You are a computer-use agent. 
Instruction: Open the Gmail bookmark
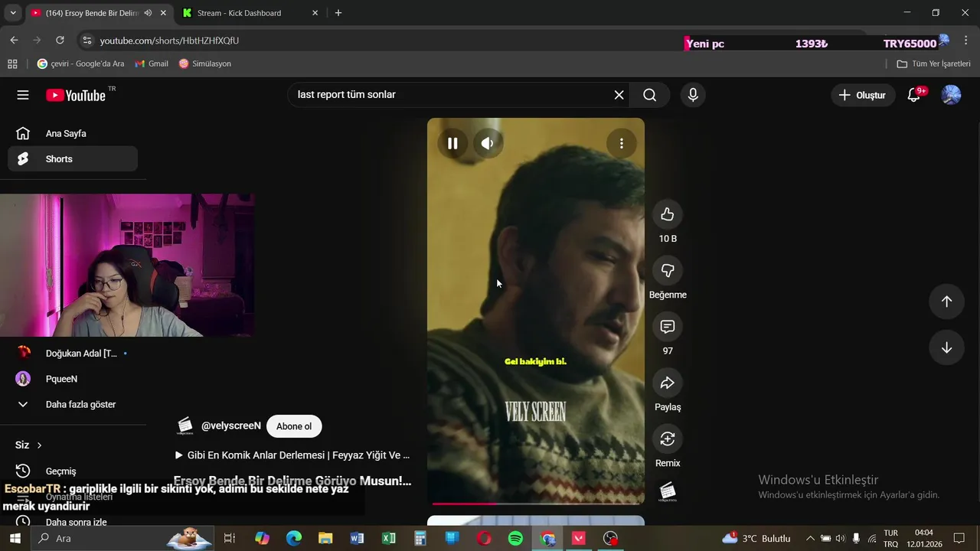coord(152,64)
